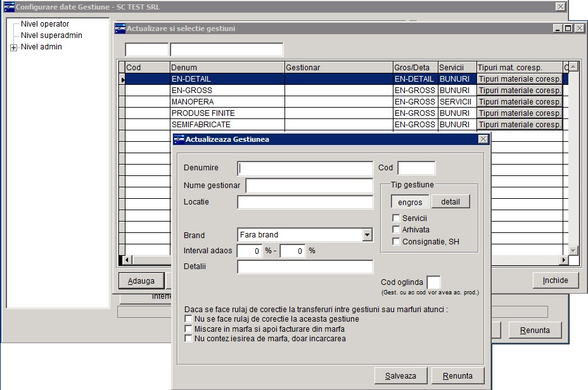Image resolution: width=588 pixels, height=390 pixels.
Task: Click the maximum Interval adaos field
Action: coord(293,251)
